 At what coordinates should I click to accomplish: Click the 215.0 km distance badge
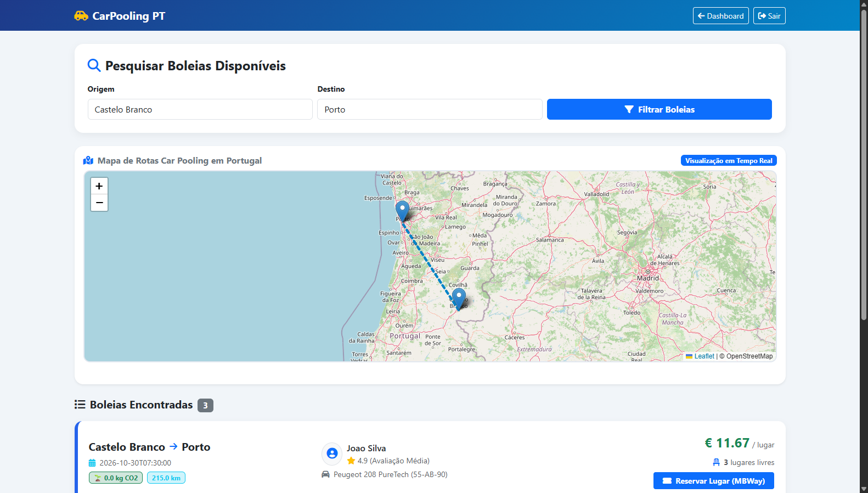pos(166,478)
